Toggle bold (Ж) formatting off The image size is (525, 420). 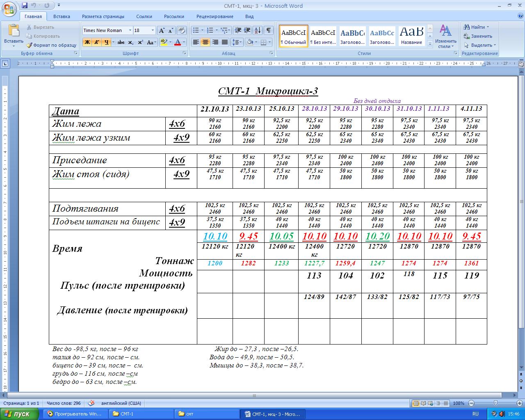(87, 42)
